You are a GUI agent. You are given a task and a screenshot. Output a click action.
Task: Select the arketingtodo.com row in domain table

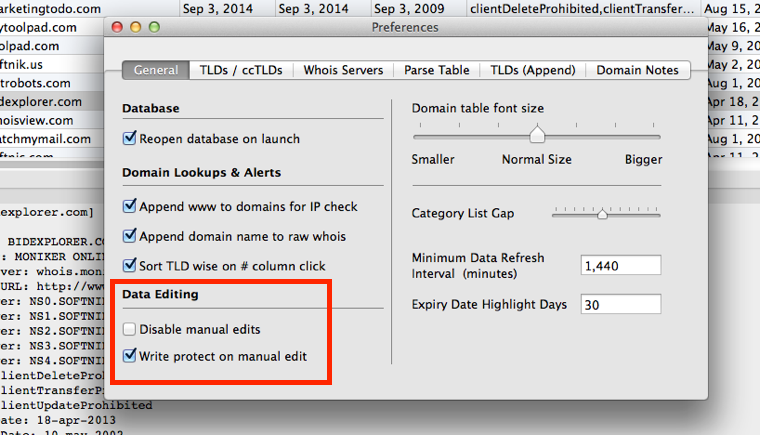(50, 9)
